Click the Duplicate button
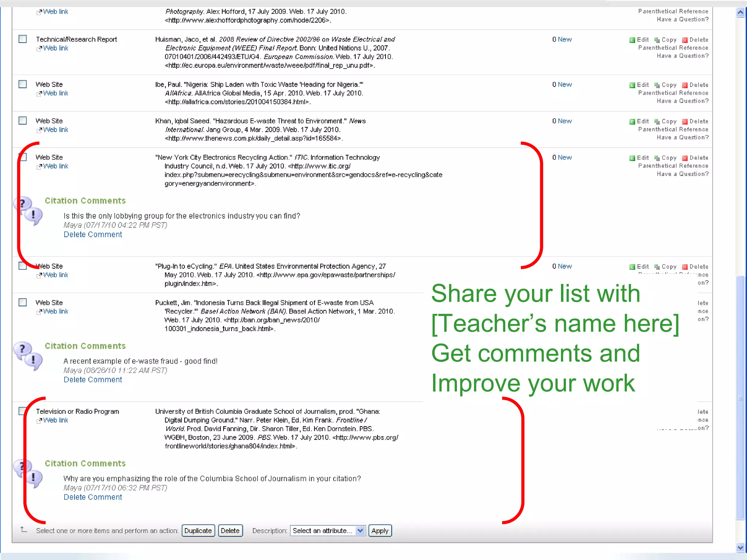The height and width of the screenshot is (560, 747). coord(198,531)
